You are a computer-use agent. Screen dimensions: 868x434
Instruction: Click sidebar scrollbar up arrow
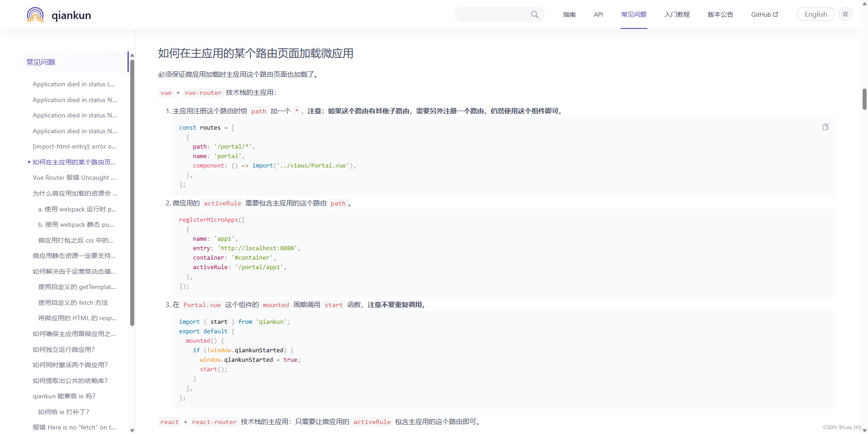point(132,55)
